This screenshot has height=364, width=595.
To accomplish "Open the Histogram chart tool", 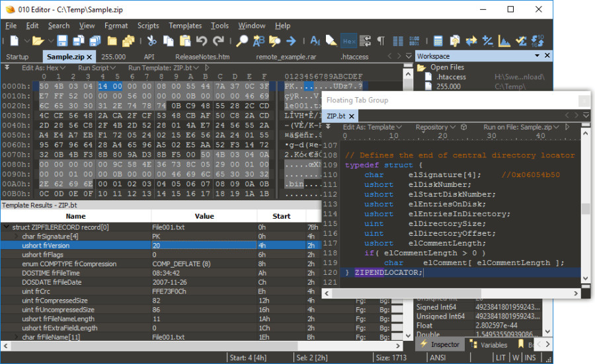I will pyautogui.click(x=504, y=40).
